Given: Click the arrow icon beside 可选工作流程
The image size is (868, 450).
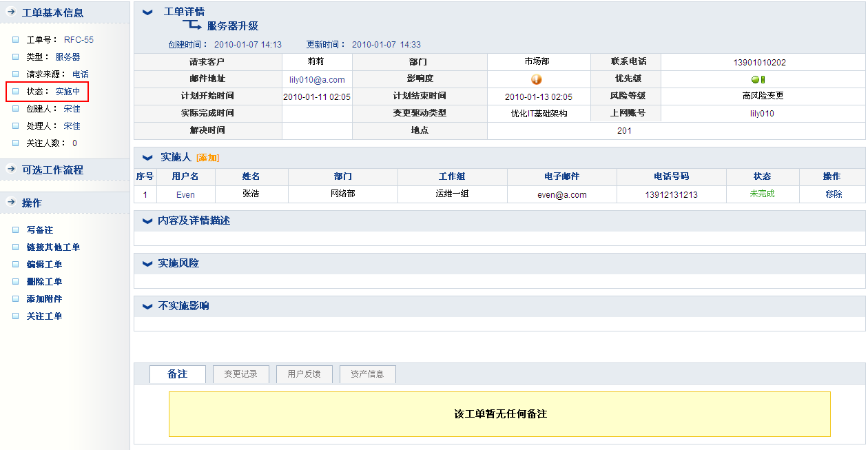Looking at the screenshot, I should click(11, 170).
